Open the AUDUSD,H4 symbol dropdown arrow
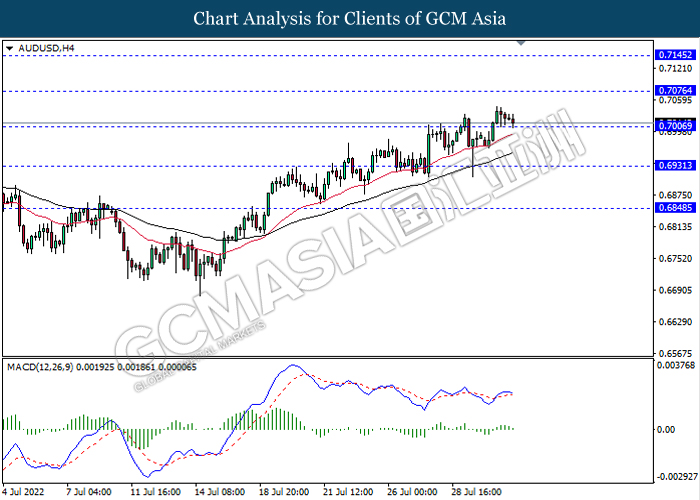The width and height of the screenshot is (700, 500). coord(10,48)
